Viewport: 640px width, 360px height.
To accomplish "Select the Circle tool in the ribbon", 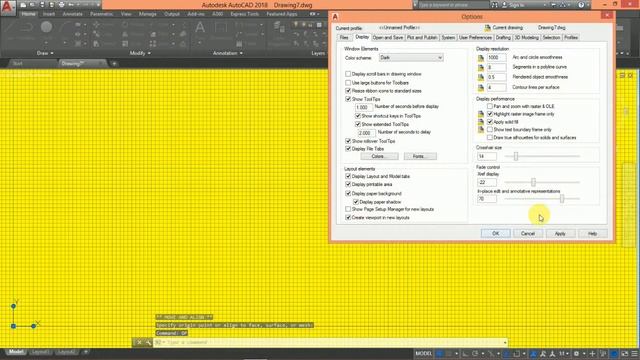I will coord(47,27).
